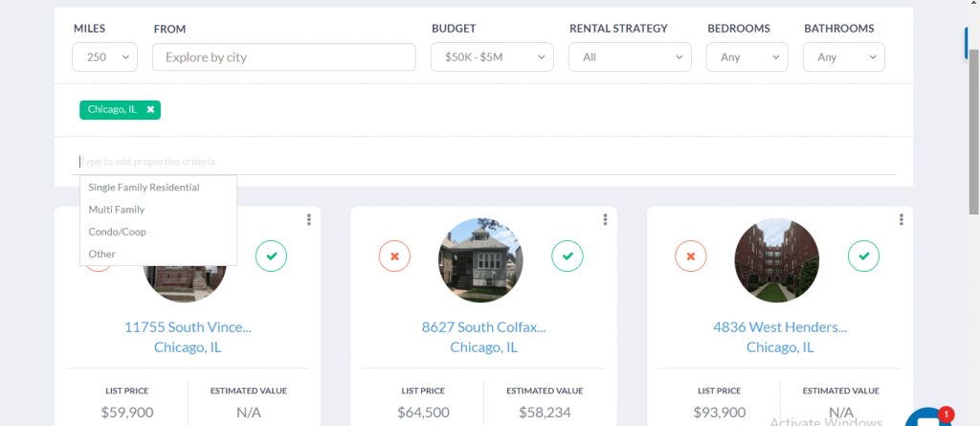Approve the 4836 West Henderson property
Viewport: 980px width, 426px height.
click(864, 257)
